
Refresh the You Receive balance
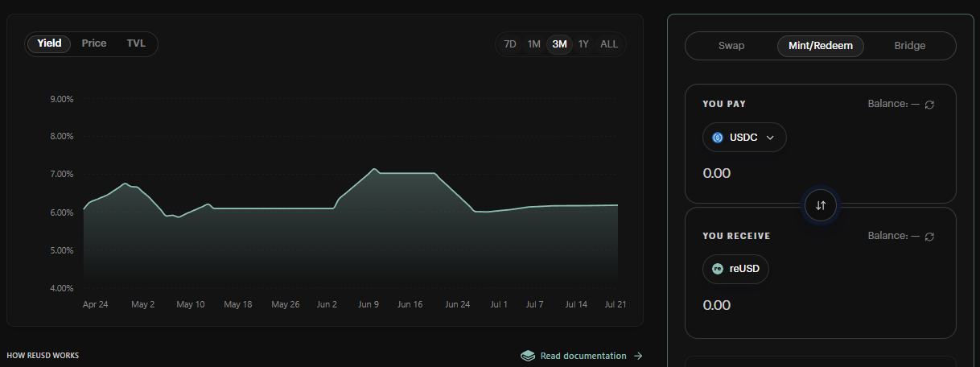coord(929,237)
